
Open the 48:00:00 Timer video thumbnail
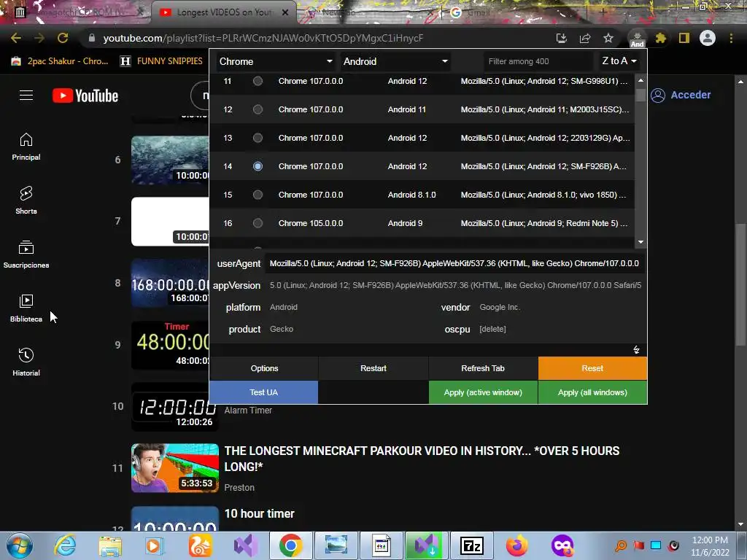click(x=171, y=345)
